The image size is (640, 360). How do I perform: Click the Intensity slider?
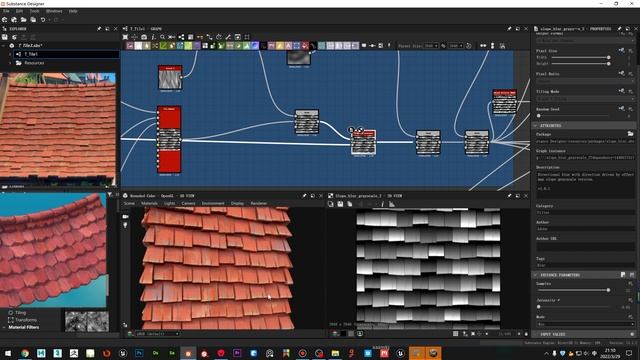point(573,307)
